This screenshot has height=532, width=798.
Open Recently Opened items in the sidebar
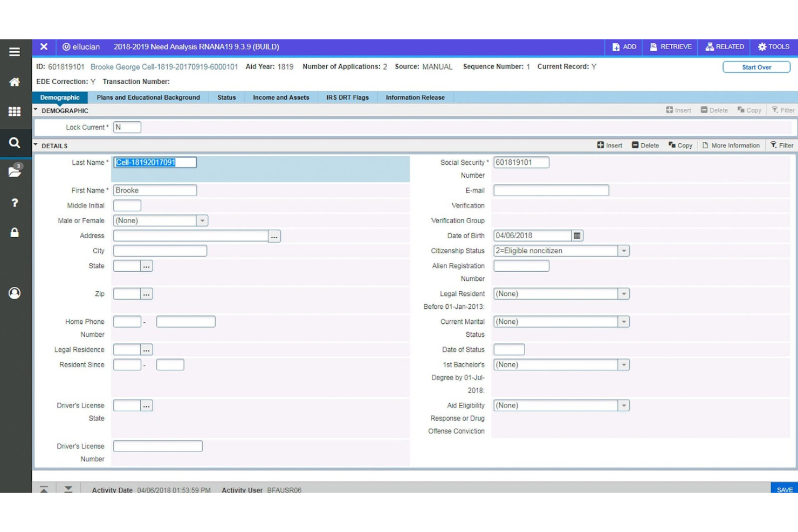point(15,171)
